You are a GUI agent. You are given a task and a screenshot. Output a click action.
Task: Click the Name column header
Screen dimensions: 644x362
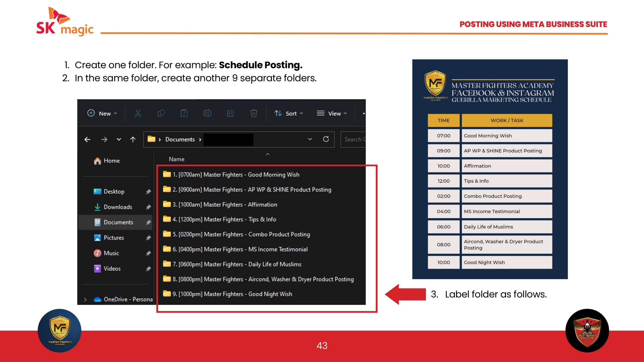[177, 159]
